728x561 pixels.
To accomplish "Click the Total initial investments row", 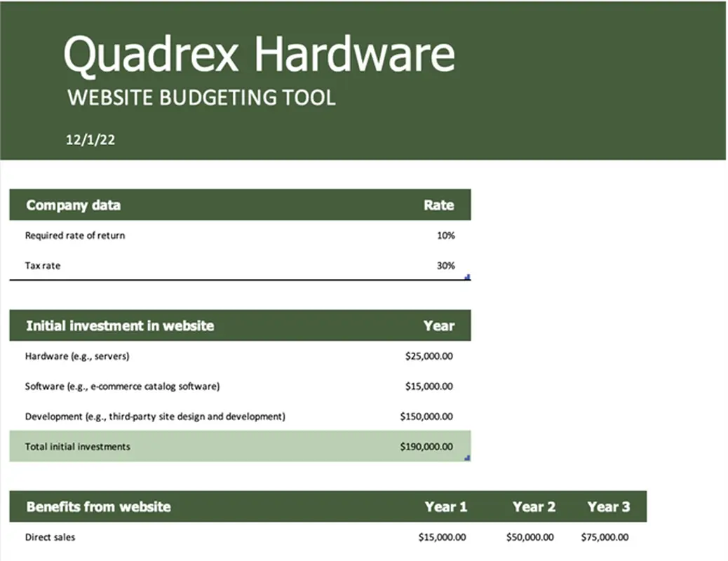I will point(78,446).
